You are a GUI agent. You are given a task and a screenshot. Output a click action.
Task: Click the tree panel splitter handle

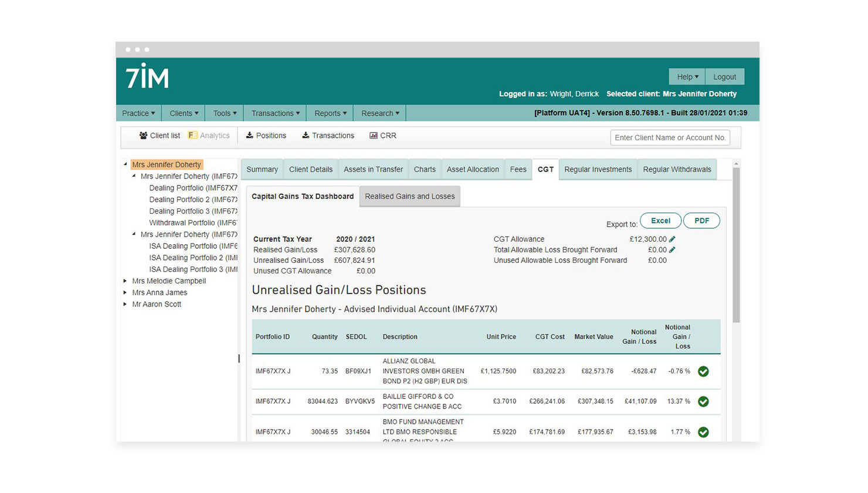click(239, 359)
